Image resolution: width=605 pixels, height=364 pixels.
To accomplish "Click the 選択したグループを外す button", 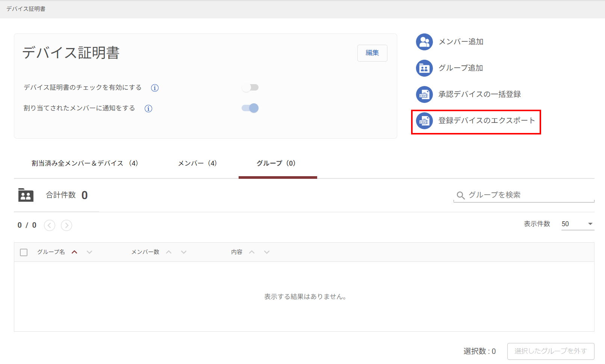I will (x=551, y=351).
